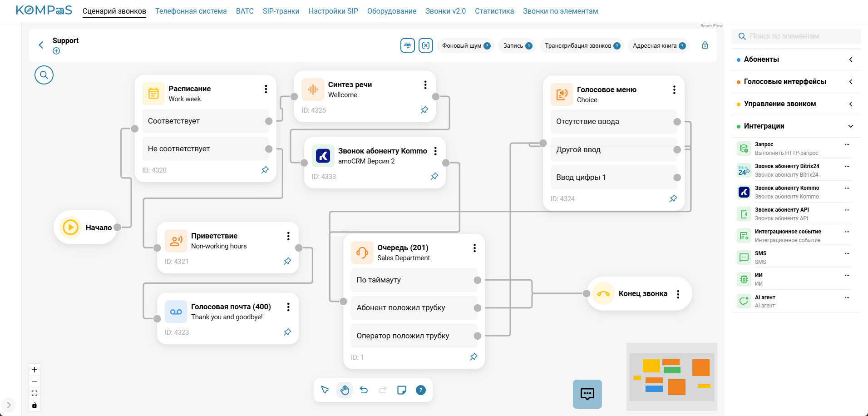Open options for Запрос integration item
Screen dimensions: 868x416
[847, 144]
